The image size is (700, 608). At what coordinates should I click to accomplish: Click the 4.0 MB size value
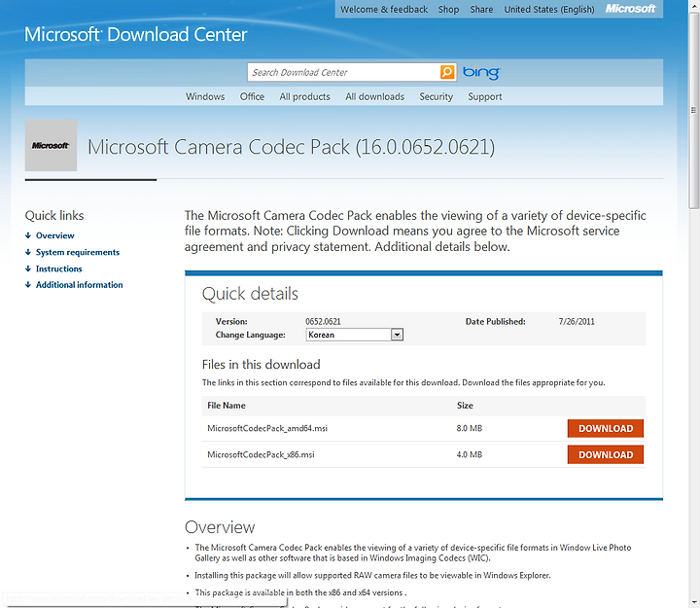[x=470, y=454]
